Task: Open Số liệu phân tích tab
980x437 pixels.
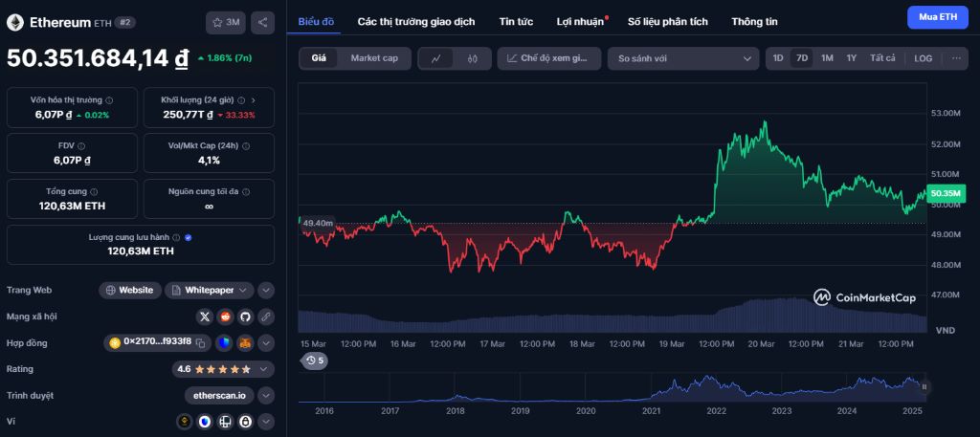Action: (x=668, y=22)
